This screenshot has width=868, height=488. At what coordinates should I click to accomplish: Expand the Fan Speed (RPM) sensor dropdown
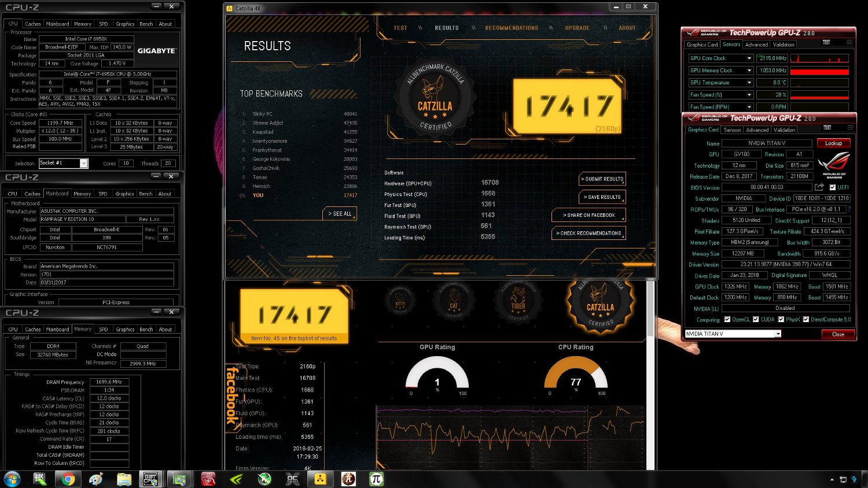click(x=749, y=107)
